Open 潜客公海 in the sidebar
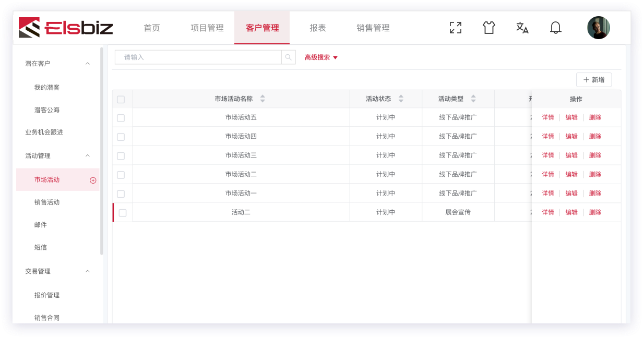The image size is (644, 338). coord(47,110)
